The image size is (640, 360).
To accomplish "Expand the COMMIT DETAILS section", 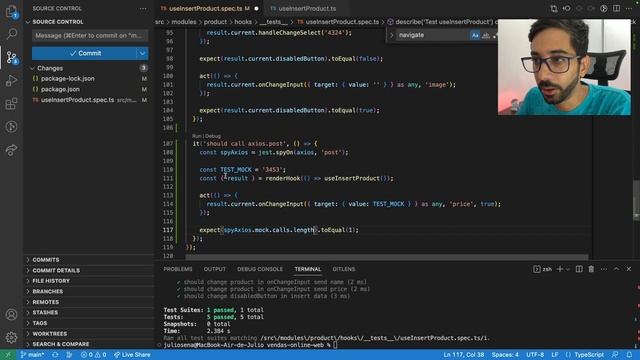I will pos(56,270).
